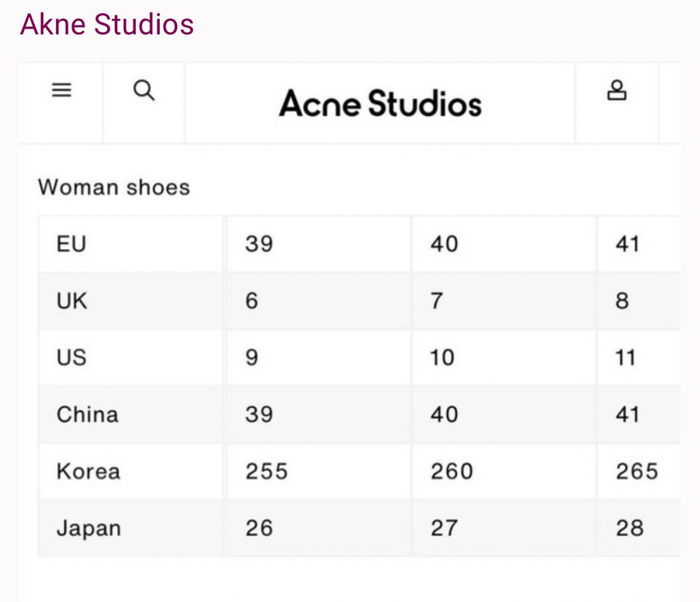Select UK size 7 cell
700x602 pixels.
504,301
